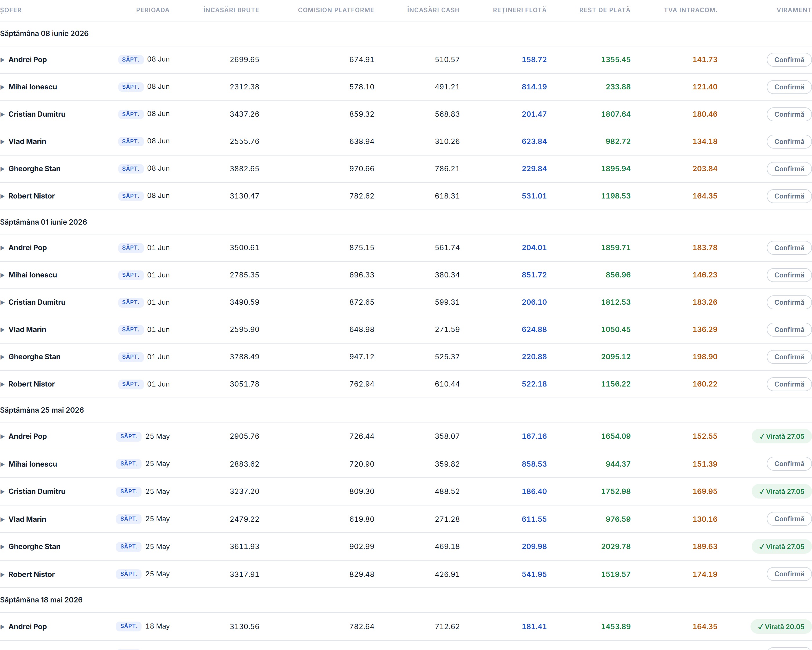Click the Rest de Plată column header
The height and width of the screenshot is (650, 812).
point(604,10)
